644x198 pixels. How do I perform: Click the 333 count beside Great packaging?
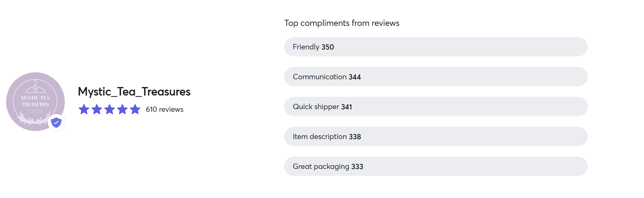[x=357, y=167]
